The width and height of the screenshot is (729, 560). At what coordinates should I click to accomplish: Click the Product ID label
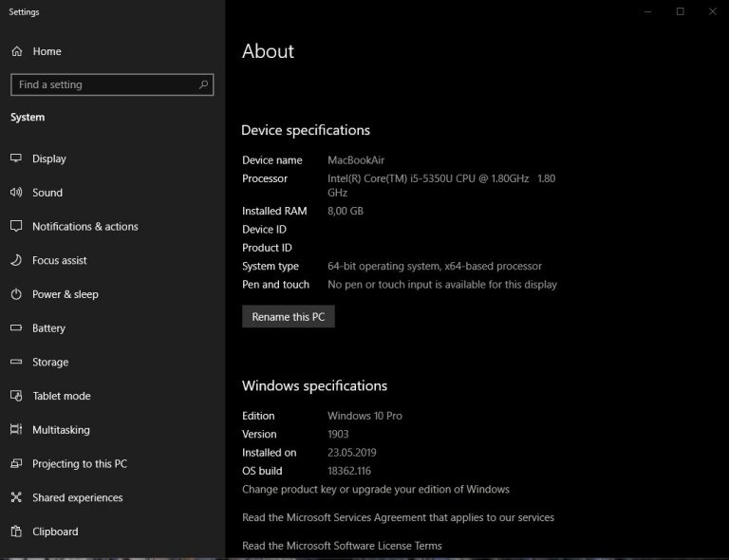[267, 248]
